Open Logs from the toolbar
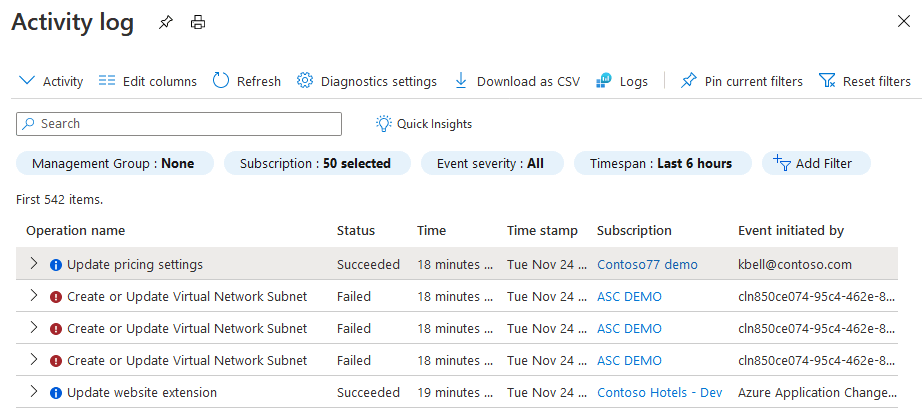This screenshot has height=408, width=922. [604, 81]
